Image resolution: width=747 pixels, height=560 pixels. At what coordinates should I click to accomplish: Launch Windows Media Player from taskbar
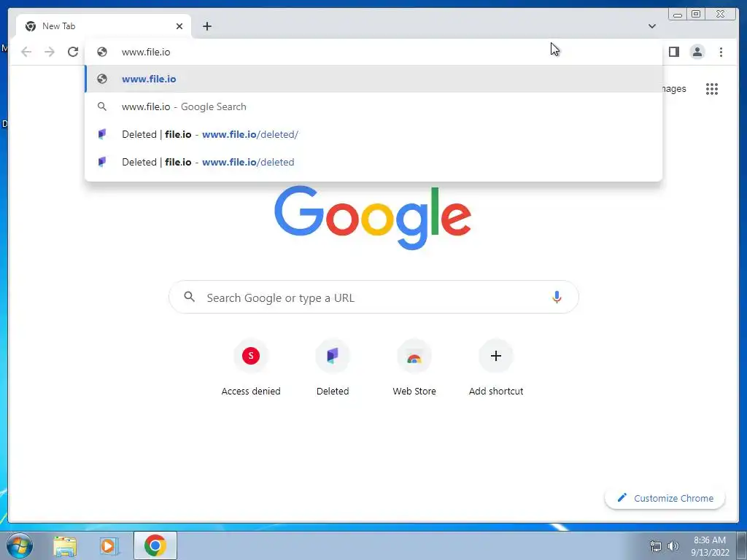(x=109, y=545)
